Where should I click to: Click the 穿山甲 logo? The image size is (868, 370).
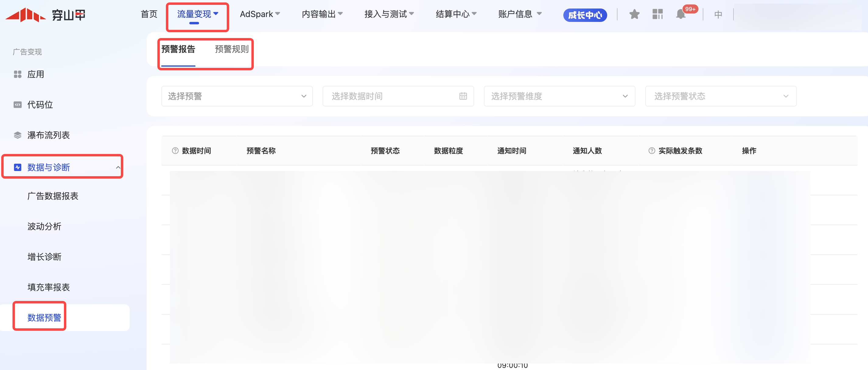(x=45, y=15)
